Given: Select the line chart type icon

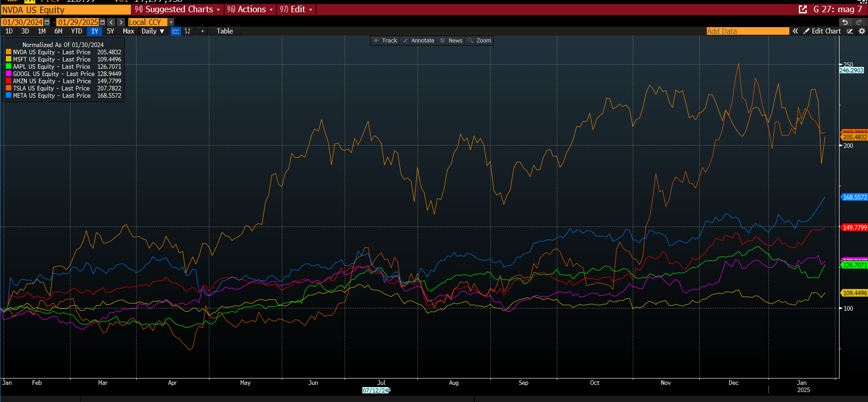Looking at the screenshot, I should (x=176, y=31).
